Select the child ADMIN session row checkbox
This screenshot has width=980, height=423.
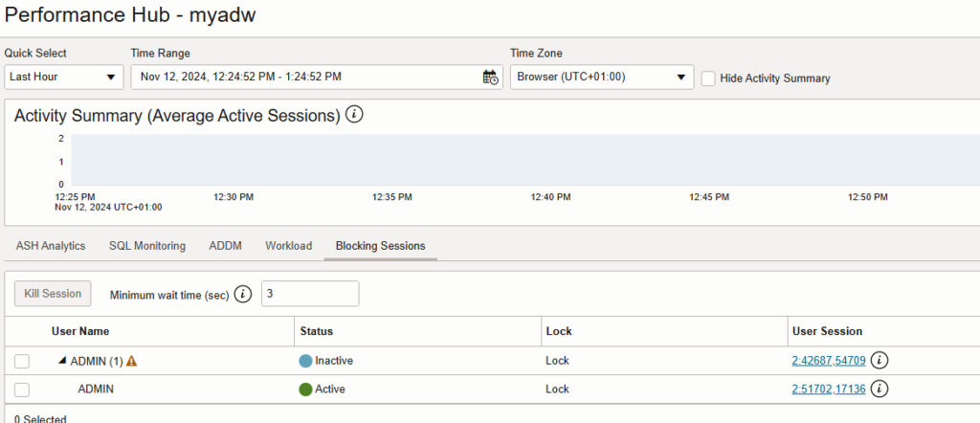tap(22, 390)
